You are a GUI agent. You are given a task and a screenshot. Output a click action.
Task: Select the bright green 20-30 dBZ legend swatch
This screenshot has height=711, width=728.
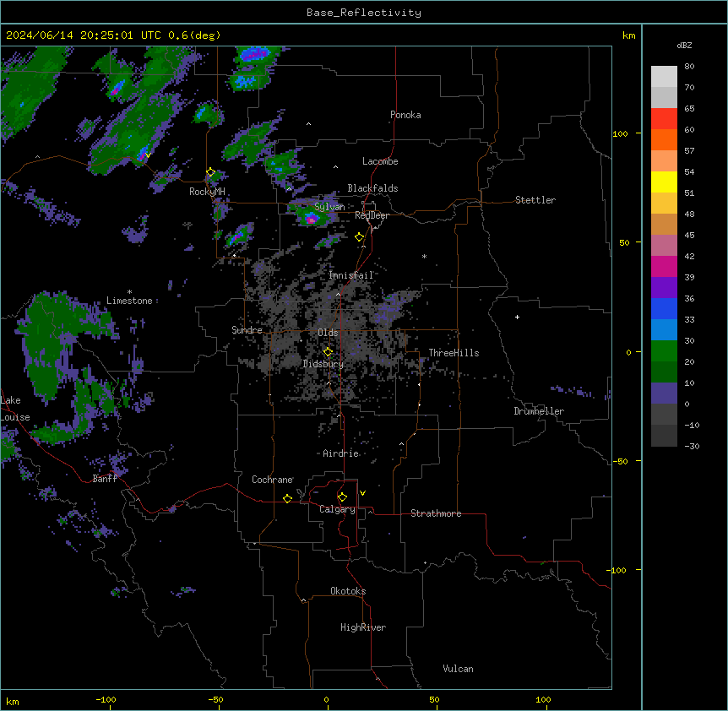[x=664, y=351]
